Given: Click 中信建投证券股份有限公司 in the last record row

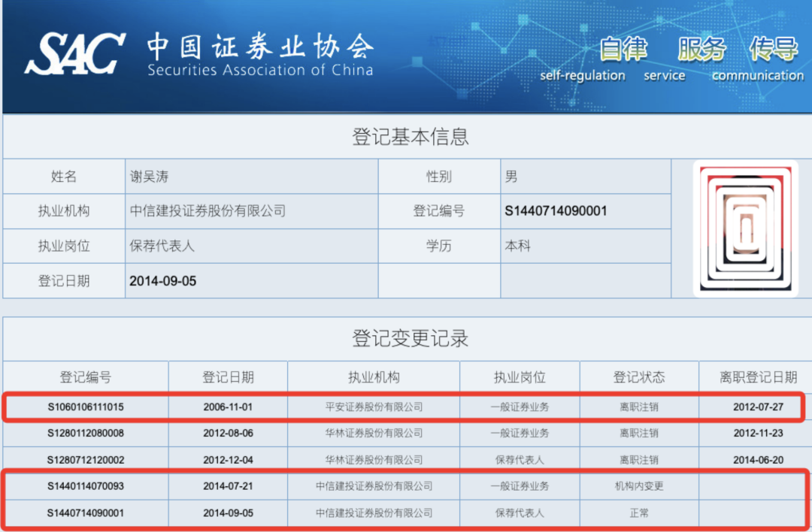Looking at the screenshot, I should pos(374,513).
